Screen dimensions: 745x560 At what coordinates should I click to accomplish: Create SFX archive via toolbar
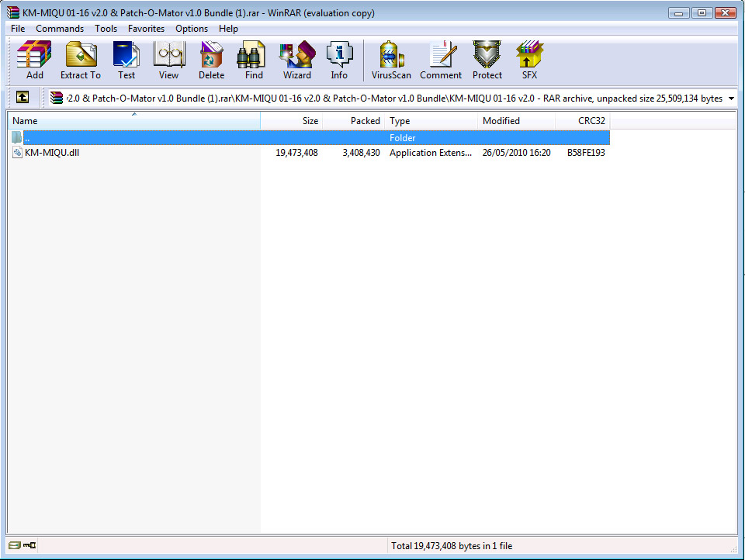click(x=529, y=60)
